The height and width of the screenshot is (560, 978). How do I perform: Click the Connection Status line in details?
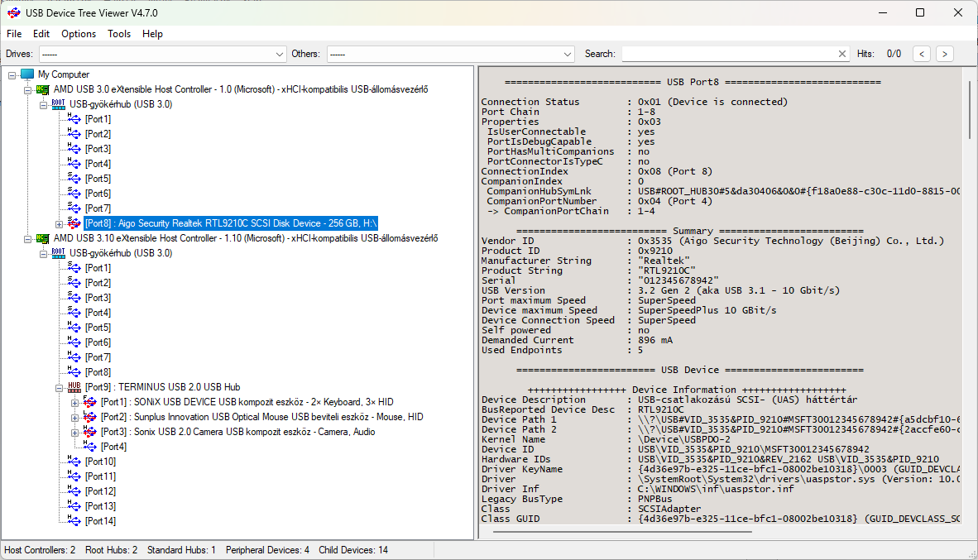pos(635,102)
